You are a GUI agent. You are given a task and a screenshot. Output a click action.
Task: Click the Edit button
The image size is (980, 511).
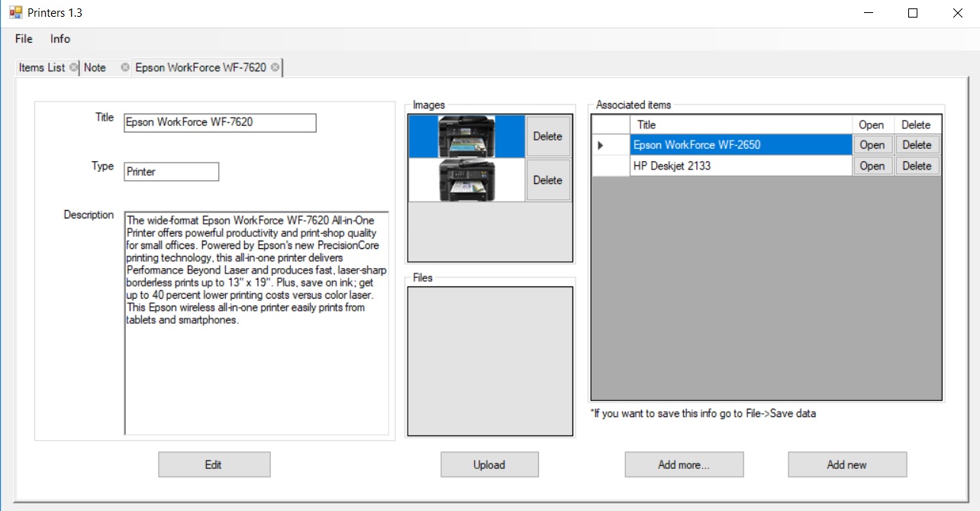click(214, 464)
